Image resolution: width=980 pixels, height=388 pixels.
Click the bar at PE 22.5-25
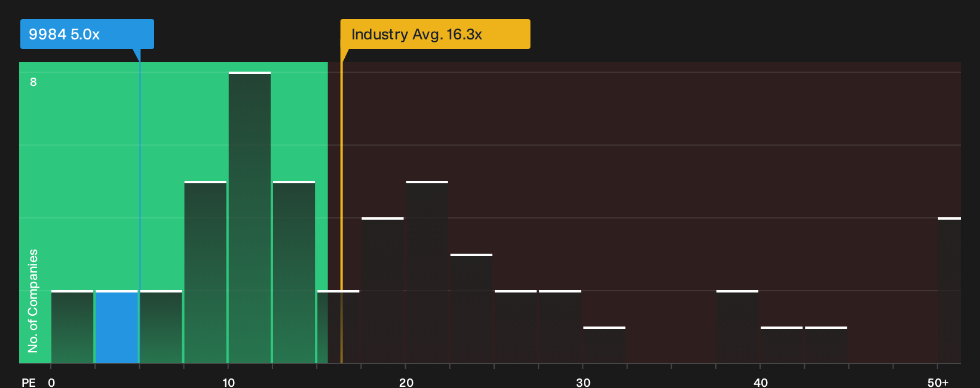(471, 309)
